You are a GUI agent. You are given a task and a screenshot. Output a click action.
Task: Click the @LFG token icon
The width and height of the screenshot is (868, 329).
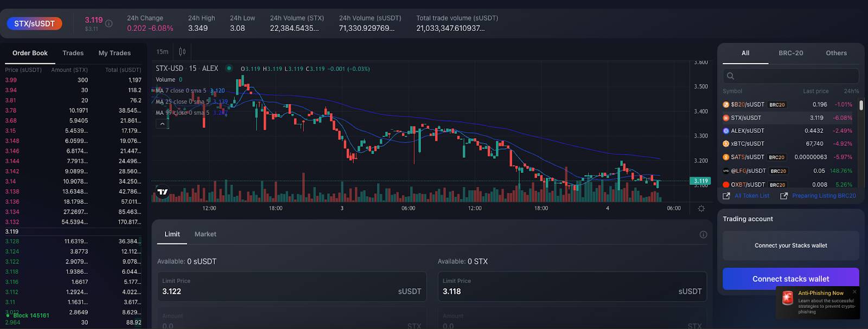click(x=726, y=171)
